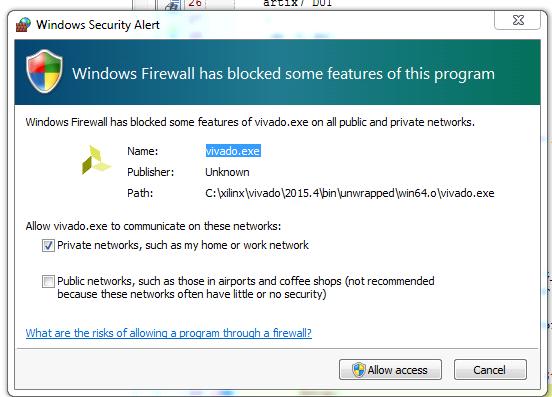Click line number 26 in background editor
Screen dimensions: 552x397
pyautogui.click(x=195, y=4)
